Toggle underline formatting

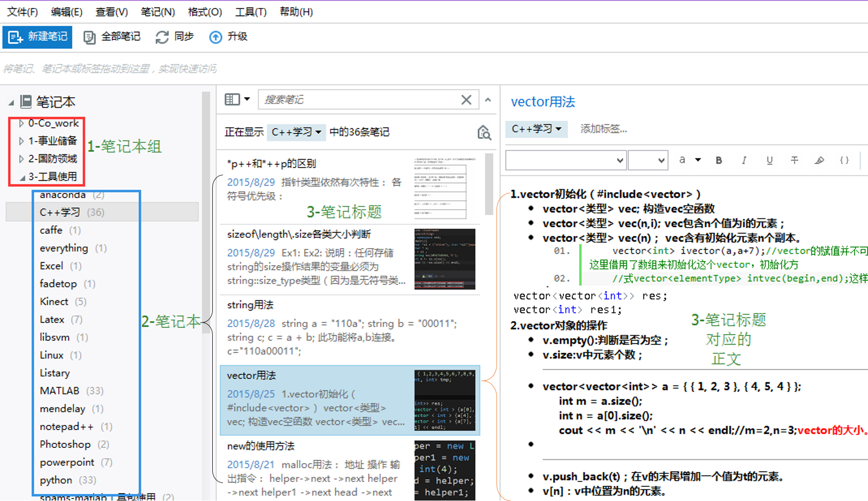point(769,160)
